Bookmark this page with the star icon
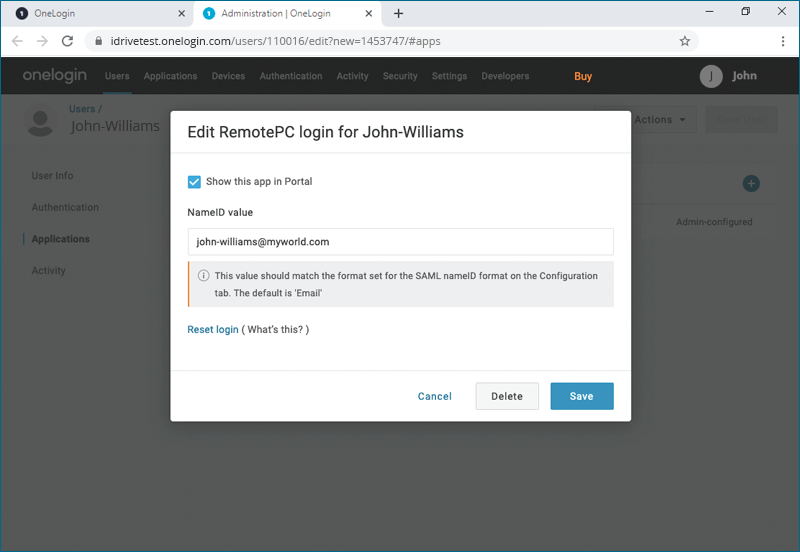This screenshot has width=800, height=552. 685,41
